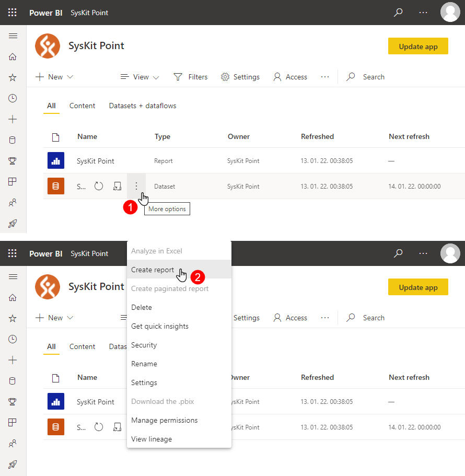Open Apps icon in top sidebar

click(13, 181)
